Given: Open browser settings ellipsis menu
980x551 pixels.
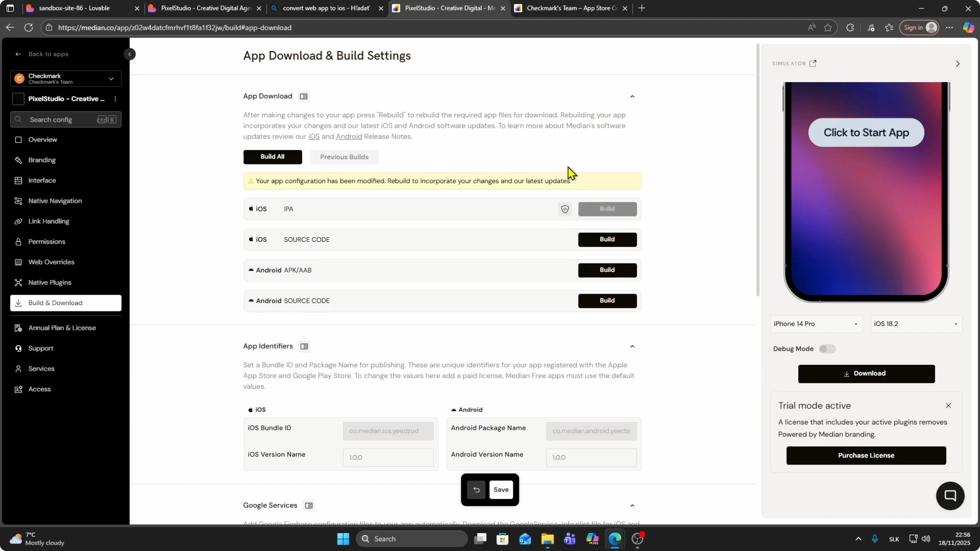Looking at the screenshot, I should coord(949,27).
